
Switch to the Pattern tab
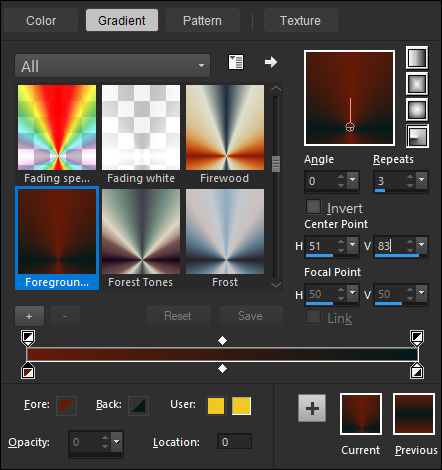click(202, 21)
